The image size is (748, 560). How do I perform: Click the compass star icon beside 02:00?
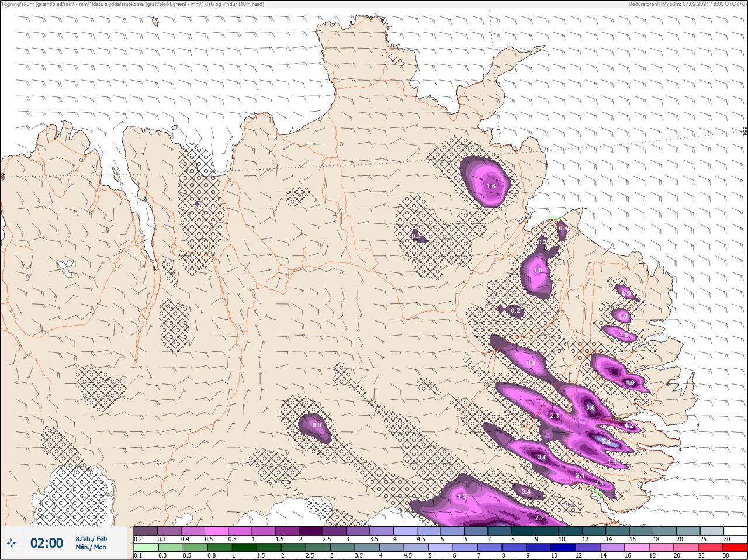11,543
